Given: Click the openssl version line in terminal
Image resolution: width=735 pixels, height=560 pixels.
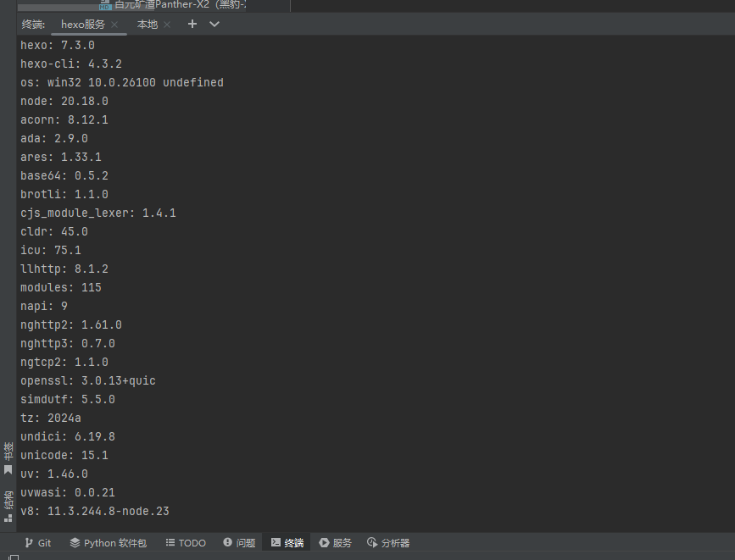Looking at the screenshot, I should pyautogui.click(x=88, y=380).
